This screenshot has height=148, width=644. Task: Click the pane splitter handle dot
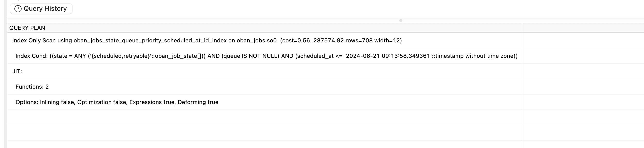pos(401,21)
